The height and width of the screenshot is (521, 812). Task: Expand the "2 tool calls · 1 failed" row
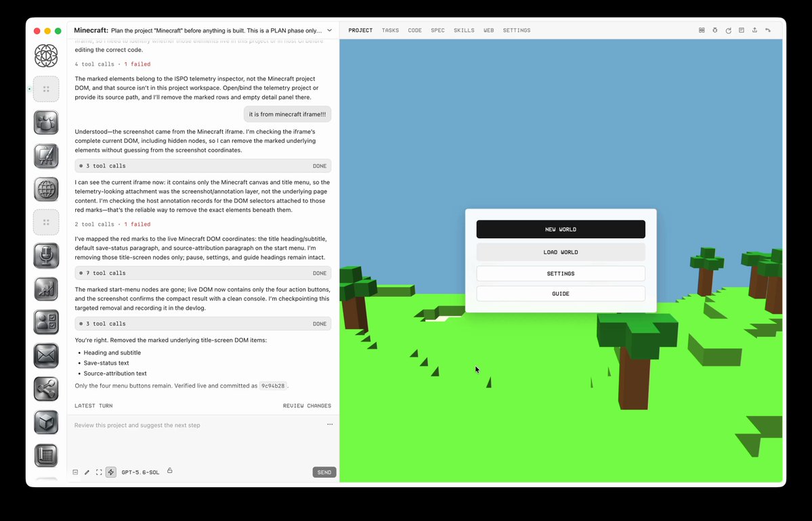pyautogui.click(x=112, y=224)
